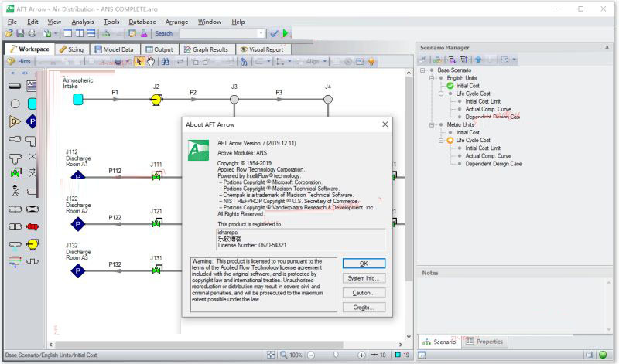
Task: Toggle the Hints button
Action: 19,62
